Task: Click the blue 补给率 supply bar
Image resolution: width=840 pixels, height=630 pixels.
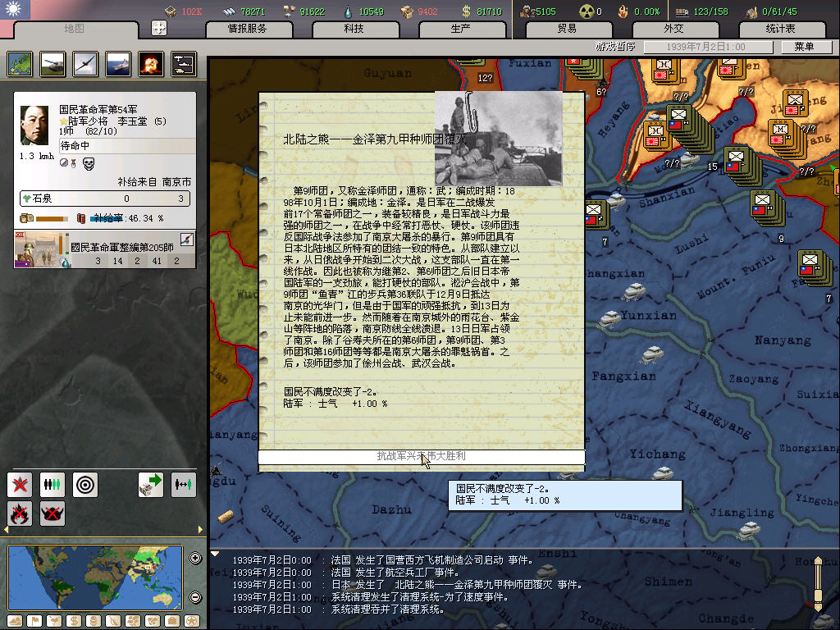Action: pos(106,218)
